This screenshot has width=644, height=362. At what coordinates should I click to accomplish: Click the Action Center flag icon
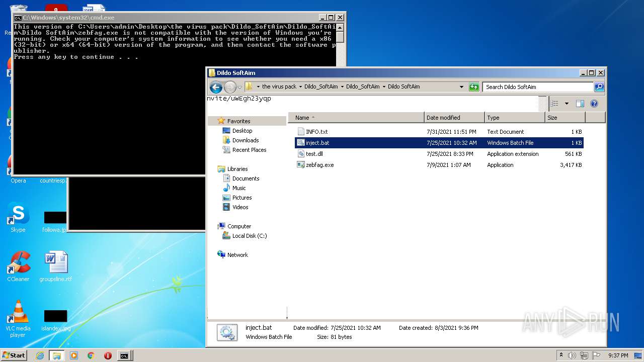[x=596, y=355]
